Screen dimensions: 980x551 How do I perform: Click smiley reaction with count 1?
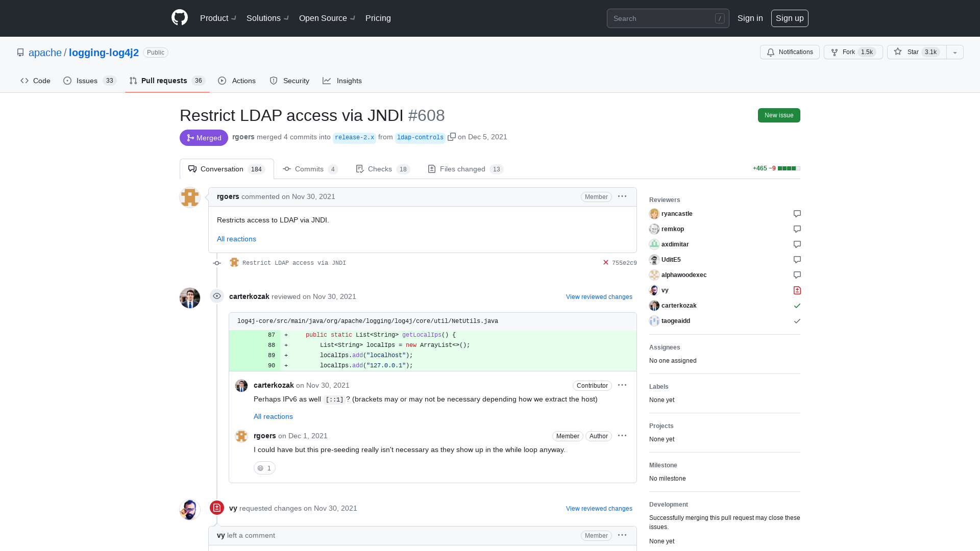264,468
